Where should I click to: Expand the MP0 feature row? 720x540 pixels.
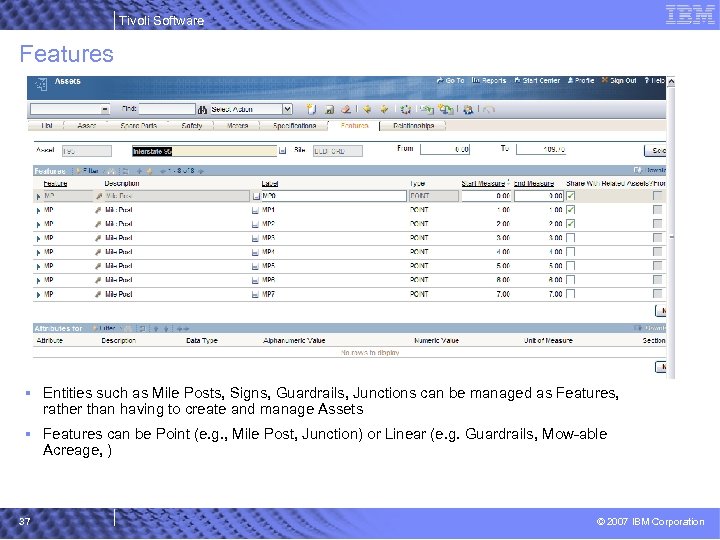39,197
